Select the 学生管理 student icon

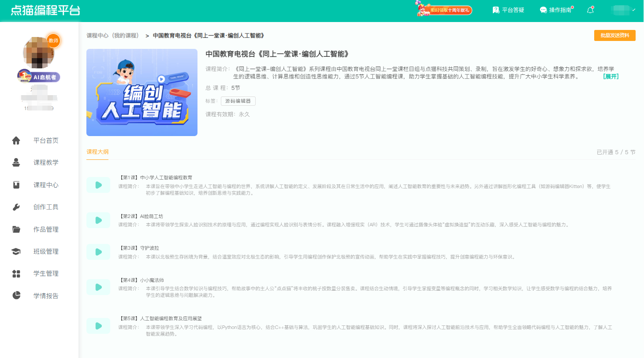tap(16, 273)
